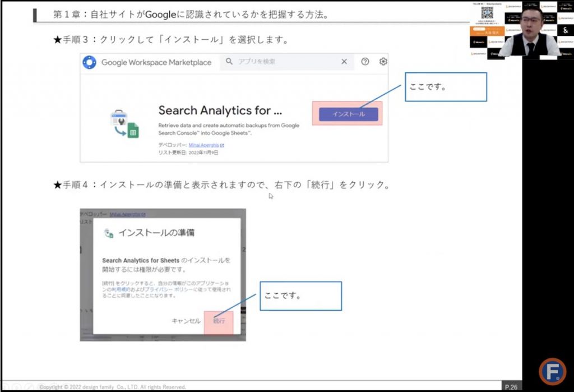This screenshot has width=574, height=392.
Task: Click the Retrieve data and create description text
Action: coord(229,129)
